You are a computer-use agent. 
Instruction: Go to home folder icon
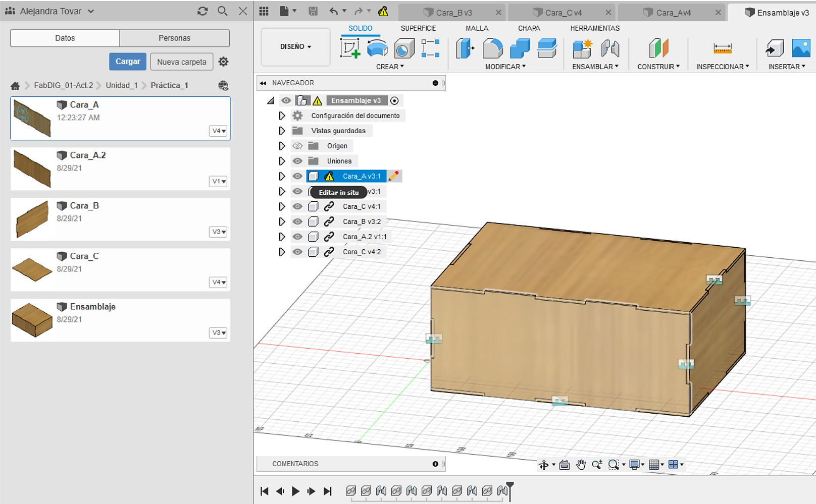coord(15,86)
